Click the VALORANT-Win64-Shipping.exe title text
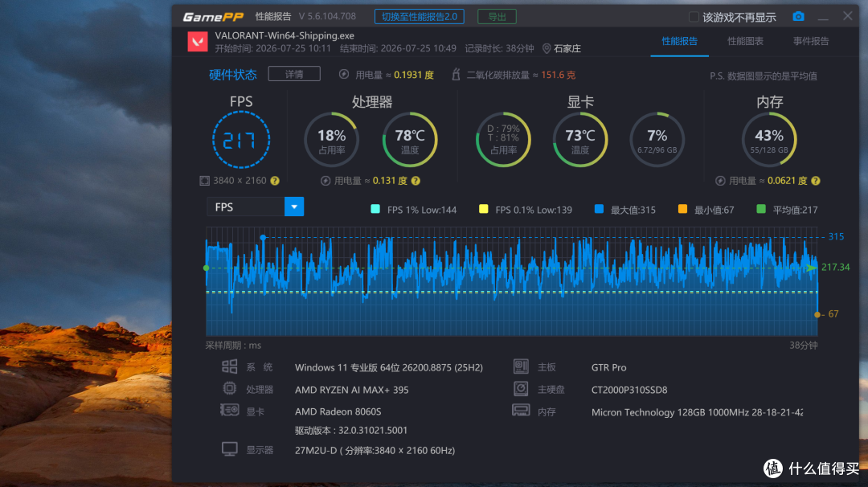This screenshot has width=868, height=487. point(285,35)
